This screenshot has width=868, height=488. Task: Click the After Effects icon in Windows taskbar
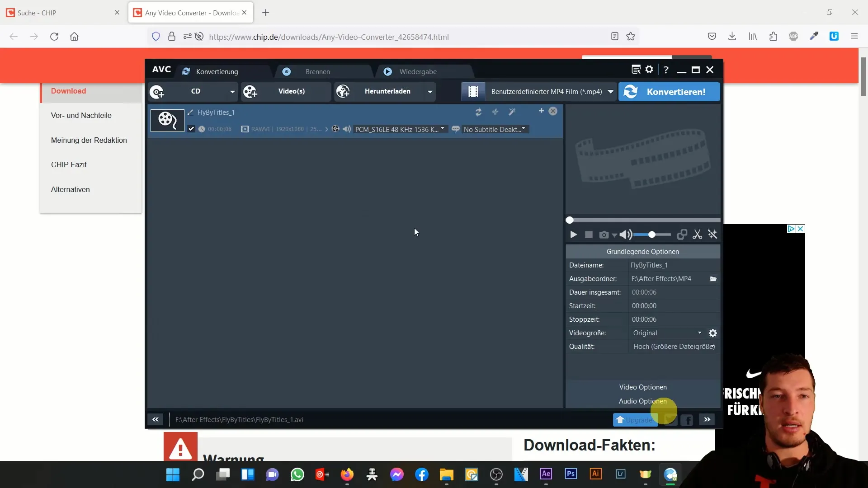[546, 474]
